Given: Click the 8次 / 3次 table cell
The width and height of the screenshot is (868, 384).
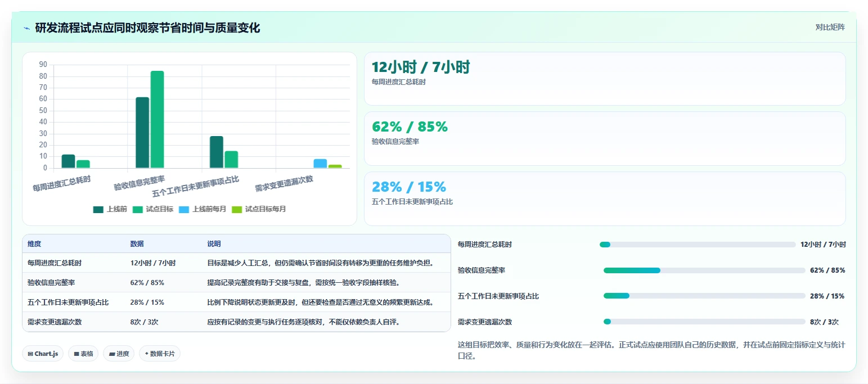Looking at the screenshot, I should coord(145,322).
